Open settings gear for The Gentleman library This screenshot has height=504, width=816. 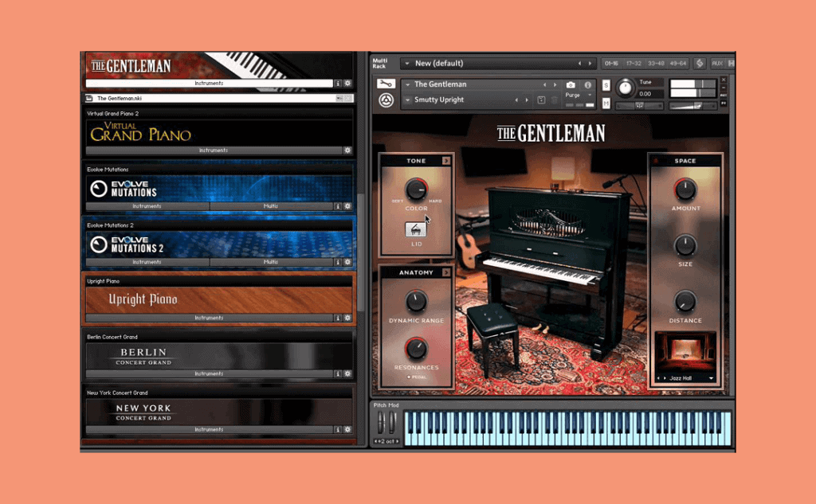(x=347, y=84)
